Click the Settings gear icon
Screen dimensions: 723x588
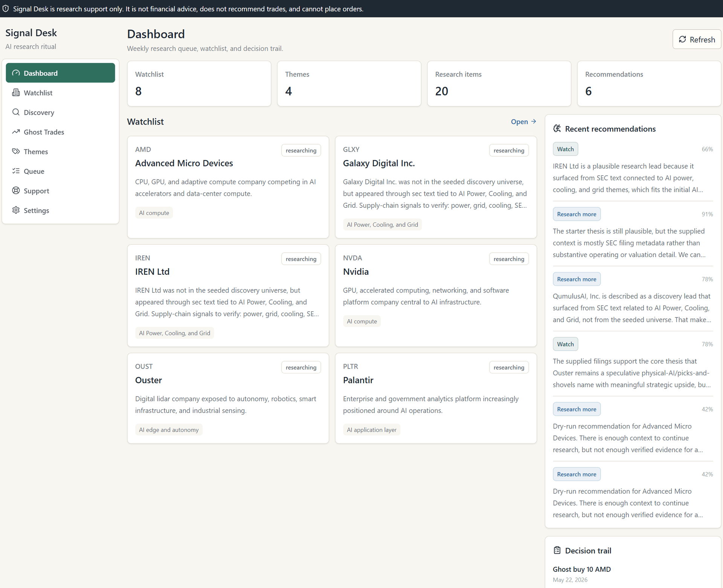tap(16, 210)
